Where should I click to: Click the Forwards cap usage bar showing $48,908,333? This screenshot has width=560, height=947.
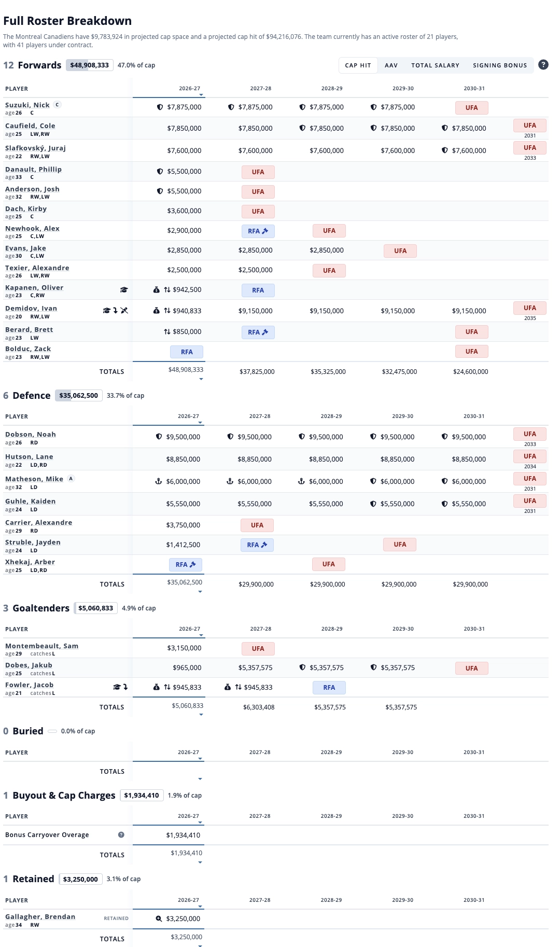coord(90,65)
